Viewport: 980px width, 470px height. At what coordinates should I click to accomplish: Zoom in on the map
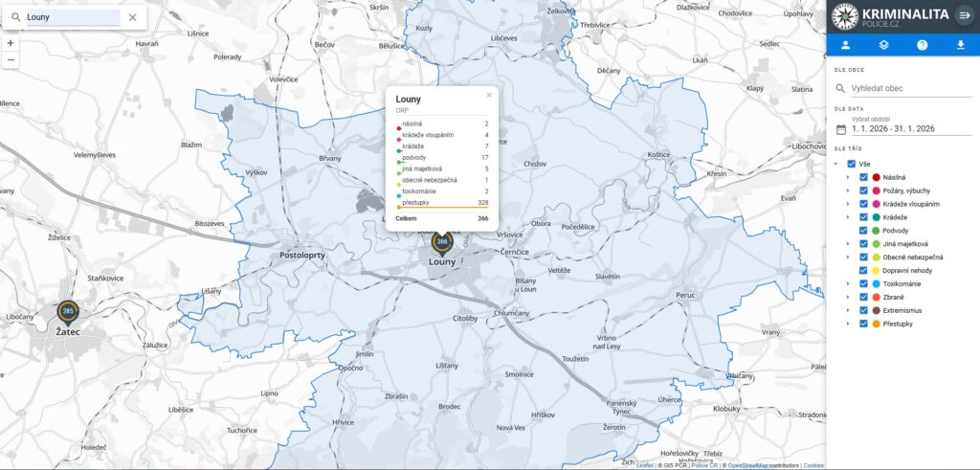11,43
